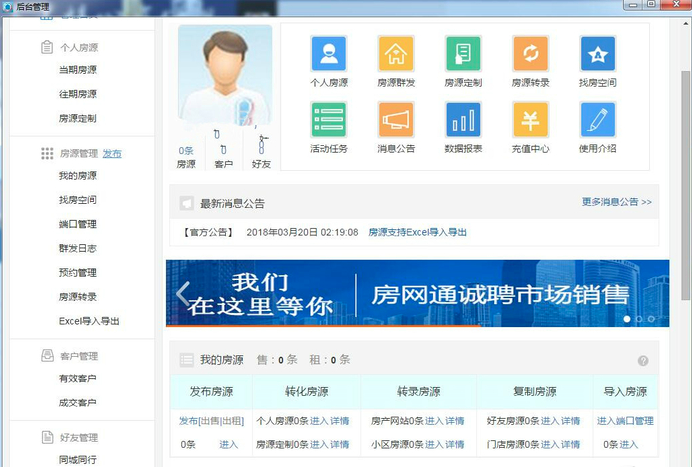Click 进入 next to 房产网站0条
Image resolution: width=692 pixels, height=467 pixels.
point(434,421)
